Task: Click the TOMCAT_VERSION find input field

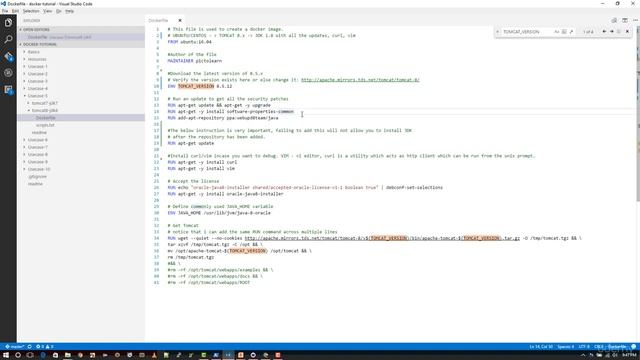Action: click(527, 31)
